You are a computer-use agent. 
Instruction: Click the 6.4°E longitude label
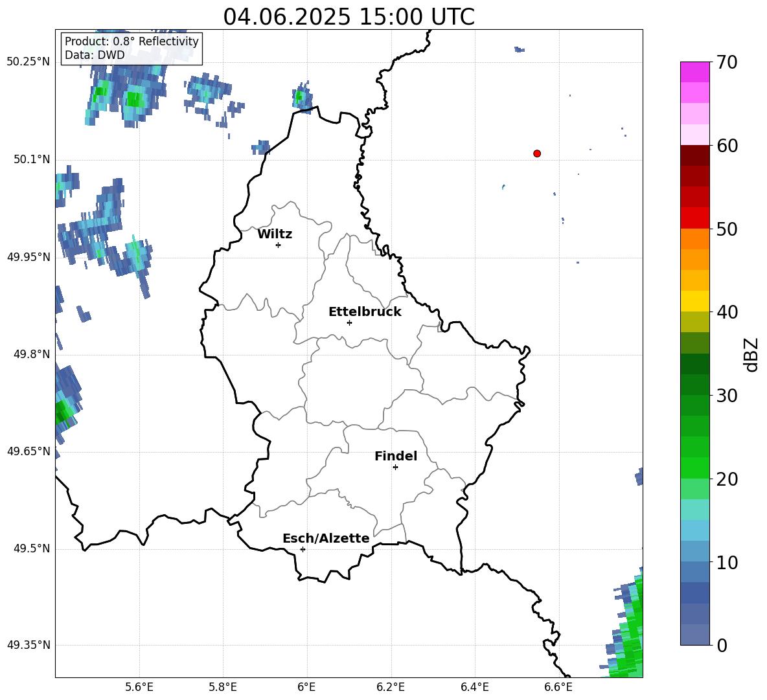[474, 687]
